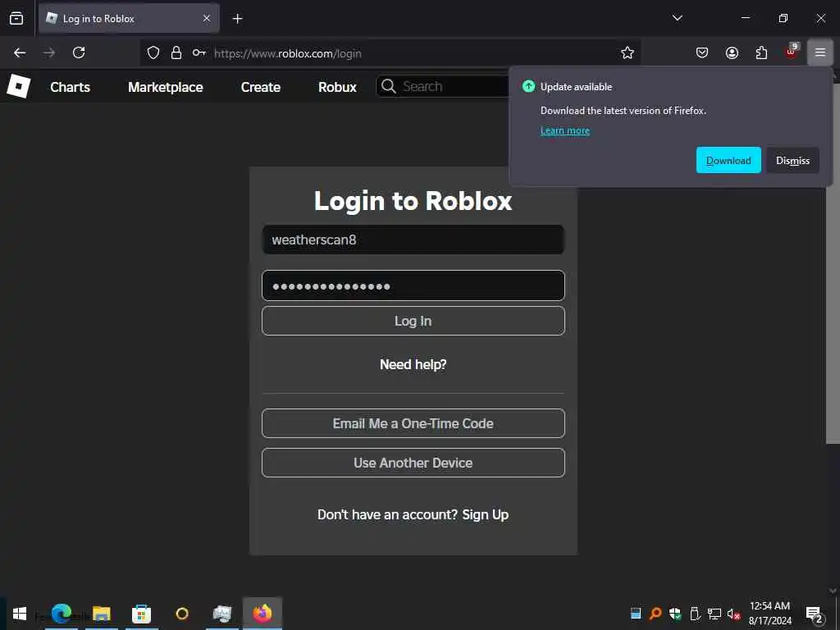
Task: Dismiss the Firefox update notification
Action: click(x=793, y=160)
